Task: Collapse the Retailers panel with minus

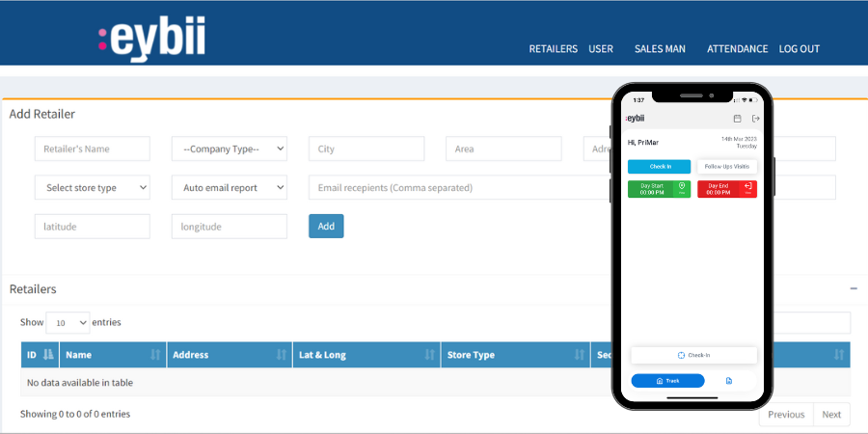Action: point(854,288)
